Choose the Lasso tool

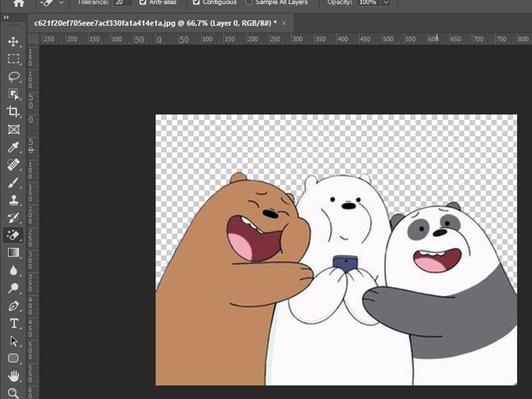[13, 76]
